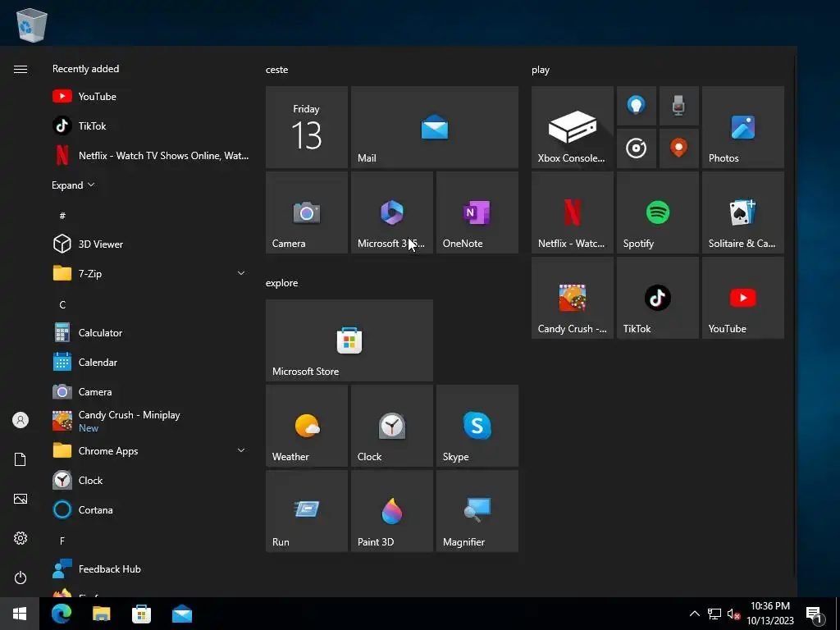The image size is (840, 630).
Task: Open the Xbox Console Companion tile
Action: 572,127
